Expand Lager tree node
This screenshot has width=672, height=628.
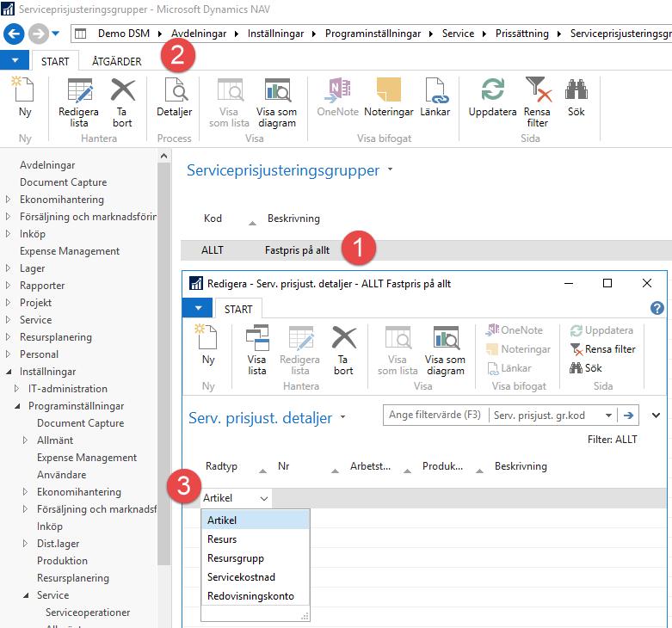(x=8, y=268)
